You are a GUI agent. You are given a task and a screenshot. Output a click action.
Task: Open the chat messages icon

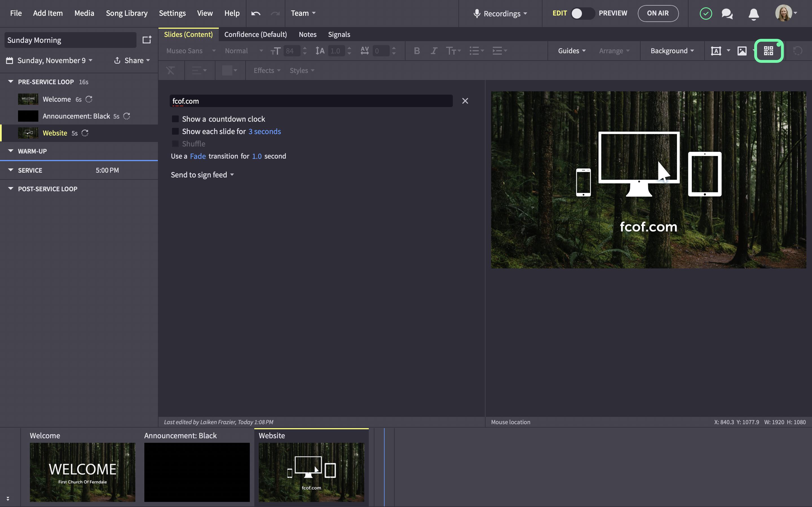[x=727, y=14]
